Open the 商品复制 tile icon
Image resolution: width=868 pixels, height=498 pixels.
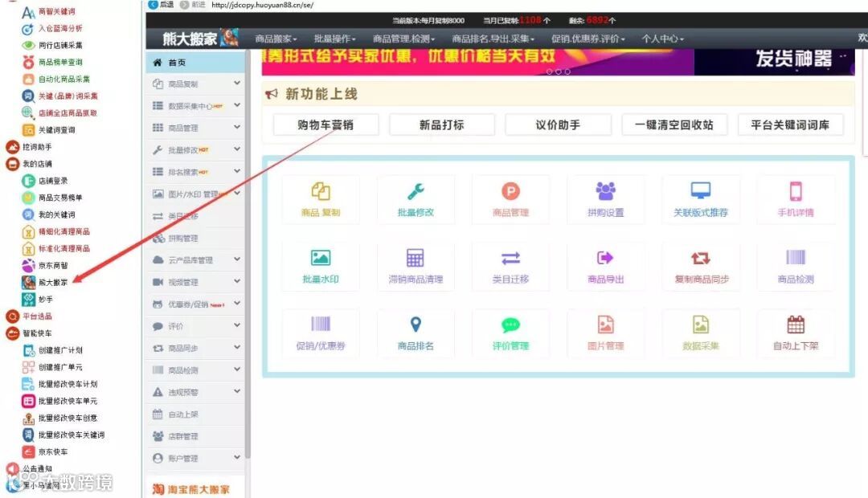[x=321, y=199]
